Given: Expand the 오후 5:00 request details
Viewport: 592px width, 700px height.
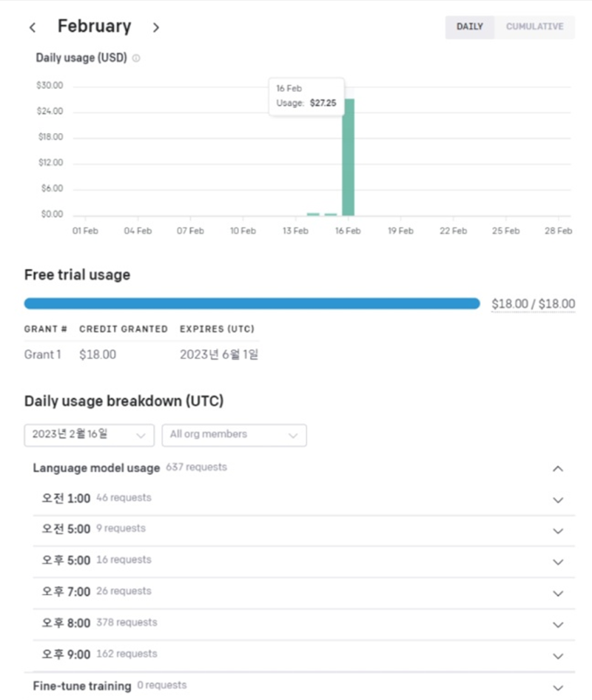Looking at the screenshot, I should tap(557, 562).
